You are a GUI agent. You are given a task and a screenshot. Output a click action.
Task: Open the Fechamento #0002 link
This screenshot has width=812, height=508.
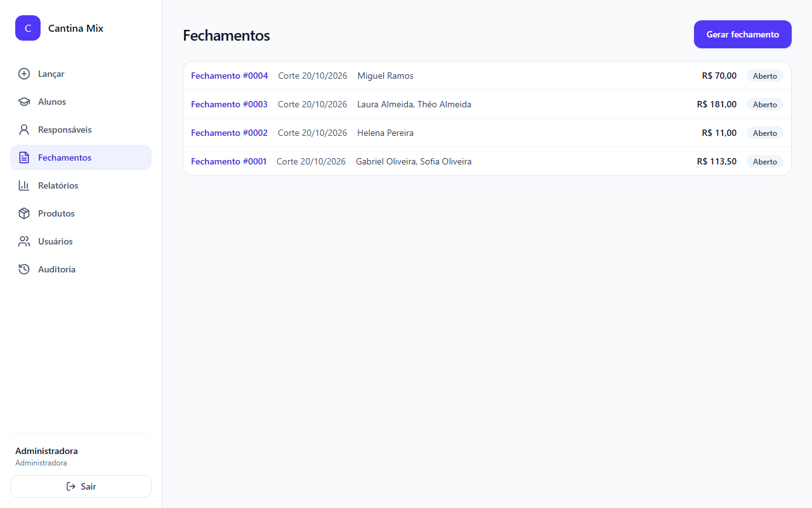tap(229, 133)
